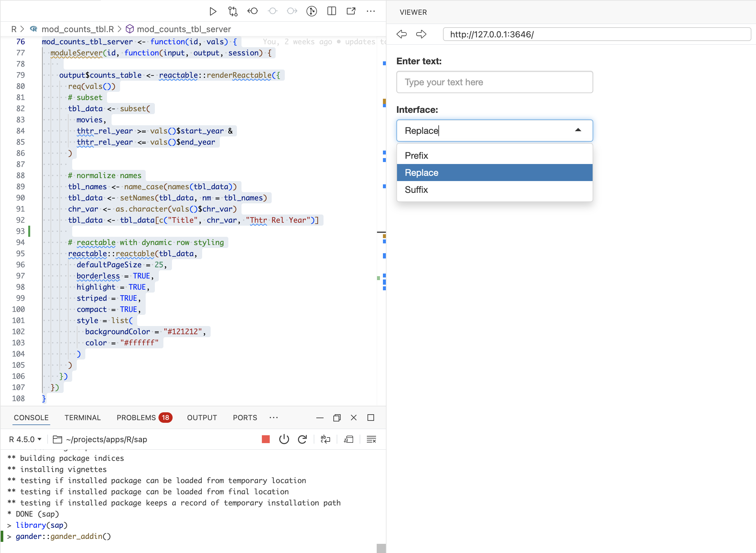Select the VIEWER panel tab

[413, 12]
